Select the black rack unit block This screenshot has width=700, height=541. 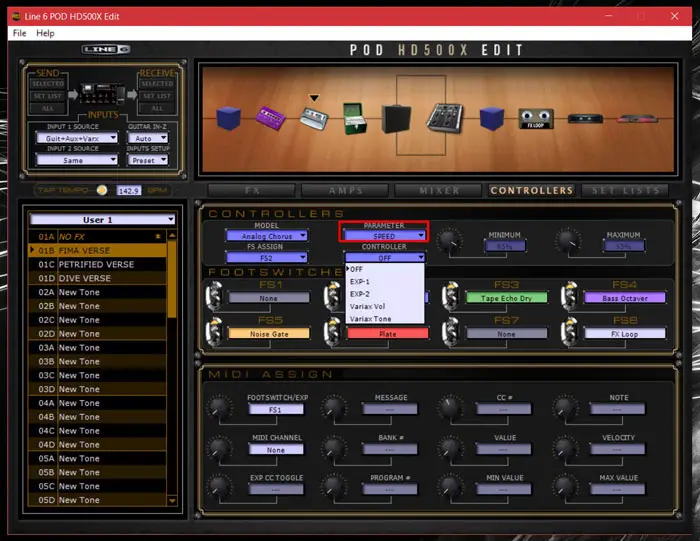point(585,119)
